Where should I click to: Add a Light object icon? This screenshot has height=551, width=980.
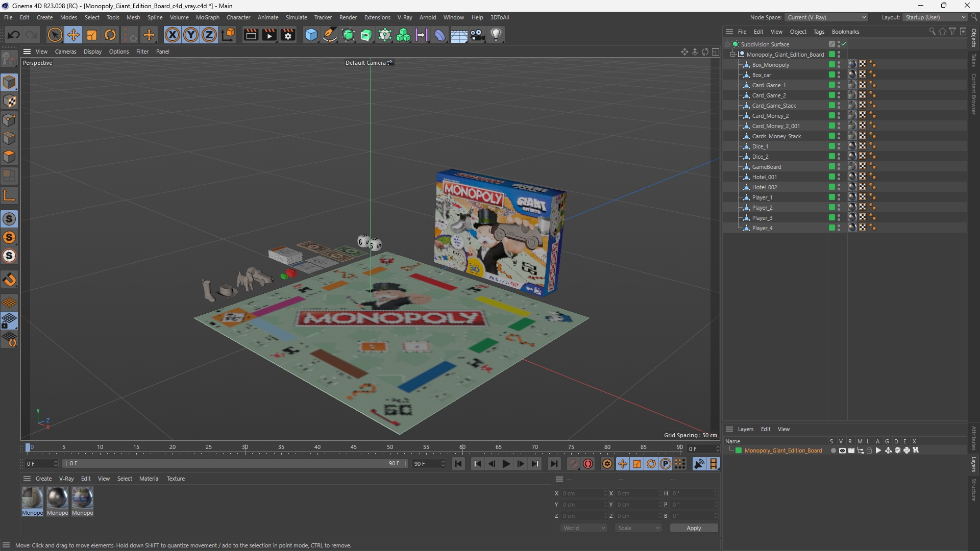click(x=496, y=35)
